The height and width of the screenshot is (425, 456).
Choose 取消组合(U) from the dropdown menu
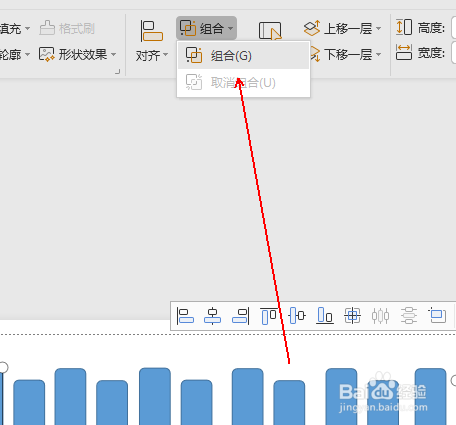pyautogui.click(x=243, y=82)
